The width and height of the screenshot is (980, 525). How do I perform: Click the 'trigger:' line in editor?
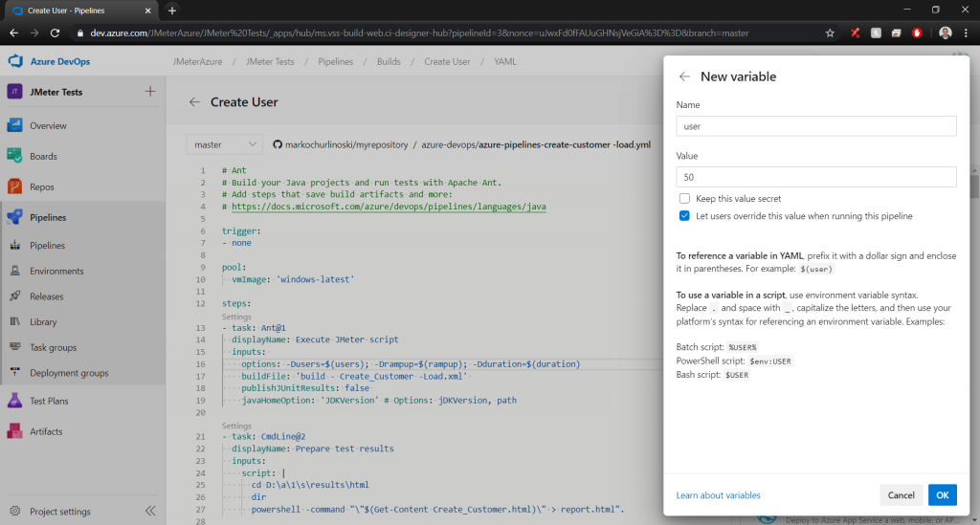[x=241, y=231]
